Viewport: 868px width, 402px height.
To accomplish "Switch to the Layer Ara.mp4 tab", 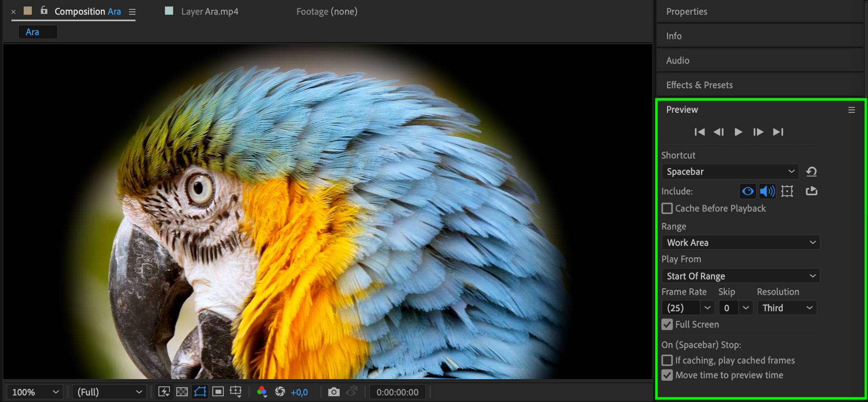I will pyautogui.click(x=209, y=11).
